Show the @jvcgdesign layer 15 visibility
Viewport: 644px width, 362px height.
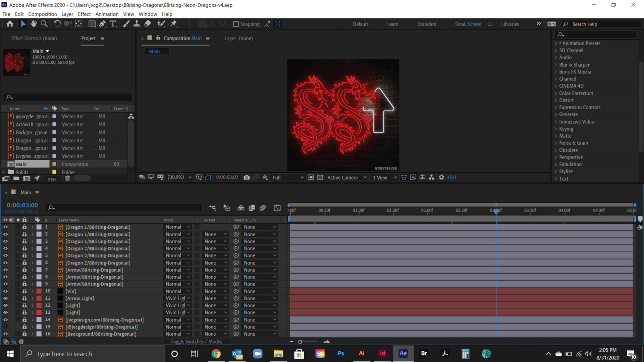click(x=5, y=327)
